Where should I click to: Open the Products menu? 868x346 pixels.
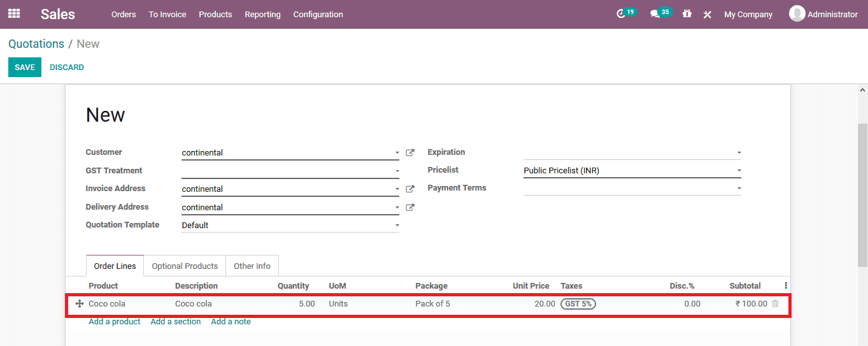pos(215,14)
